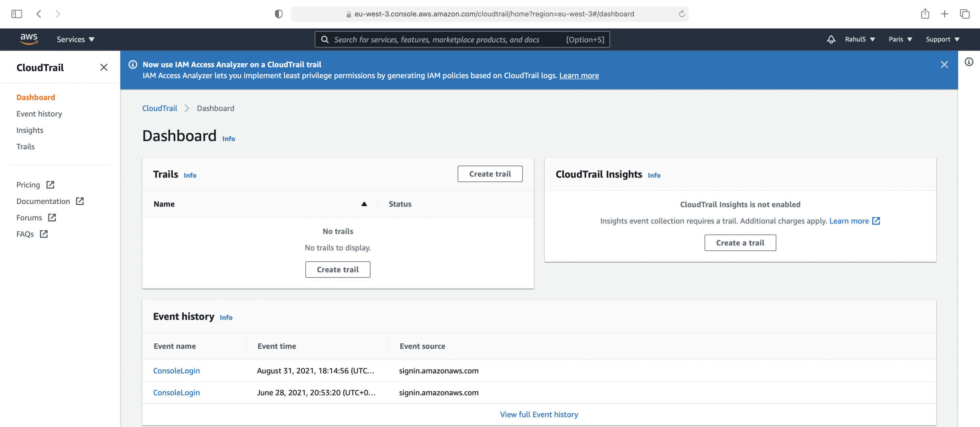The height and width of the screenshot is (427, 980).
Task: Open Pricing via its external link icon
Action: (50, 185)
